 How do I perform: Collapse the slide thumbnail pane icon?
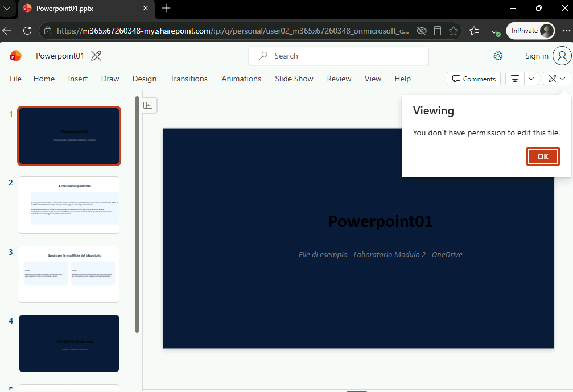coord(148,105)
